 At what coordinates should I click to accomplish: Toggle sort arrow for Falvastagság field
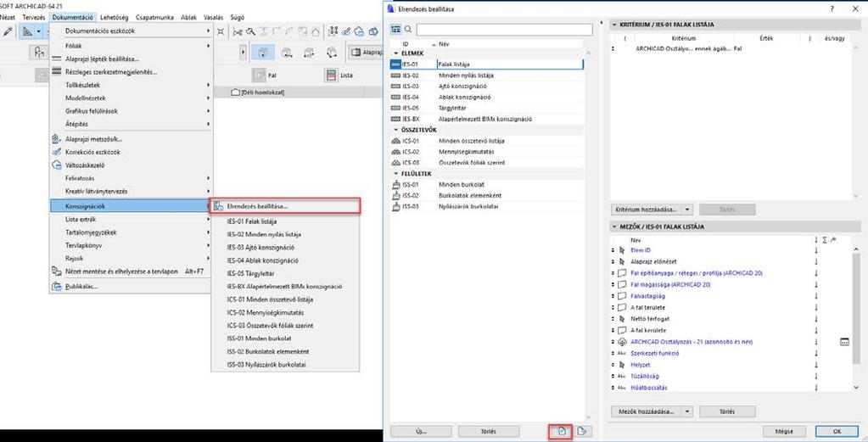(816, 296)
